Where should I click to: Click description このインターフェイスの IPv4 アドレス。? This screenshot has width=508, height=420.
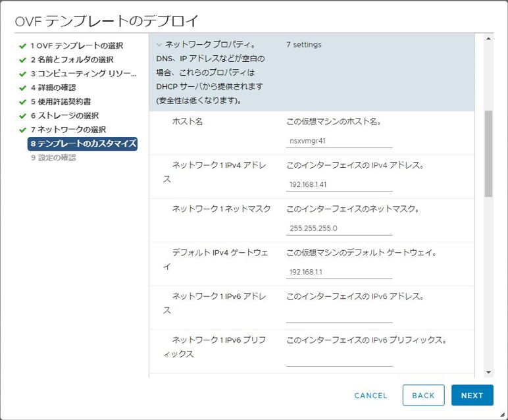(355, 165)
